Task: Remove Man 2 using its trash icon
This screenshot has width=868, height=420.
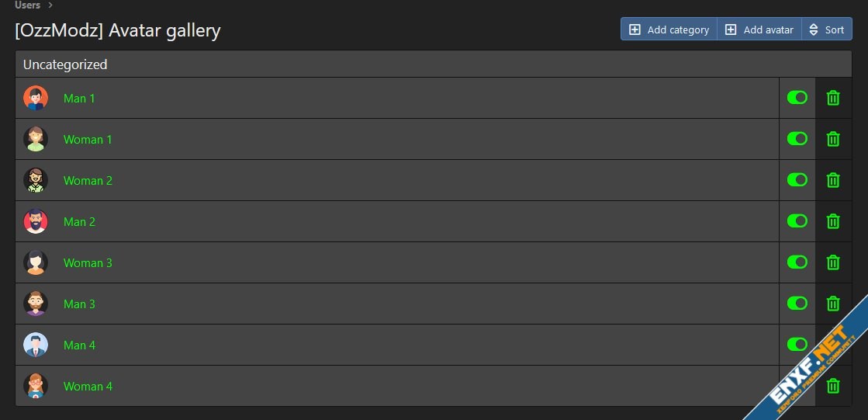Action: click(833, 221)
